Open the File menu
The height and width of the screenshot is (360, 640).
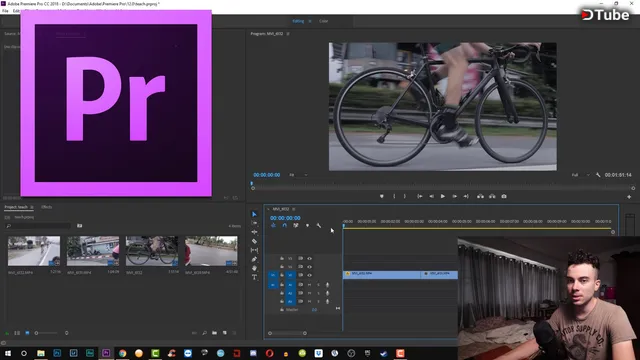(5, 11)
